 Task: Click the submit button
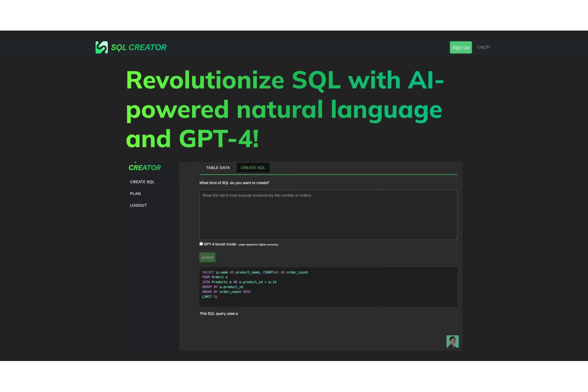[x=207, y=258]
